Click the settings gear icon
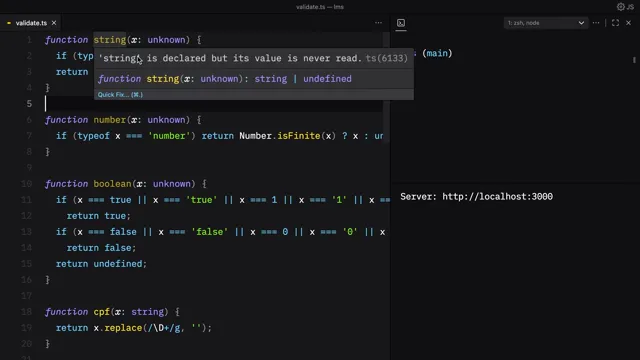This screenshot has width=640, height=360. [x=620, y=7]
